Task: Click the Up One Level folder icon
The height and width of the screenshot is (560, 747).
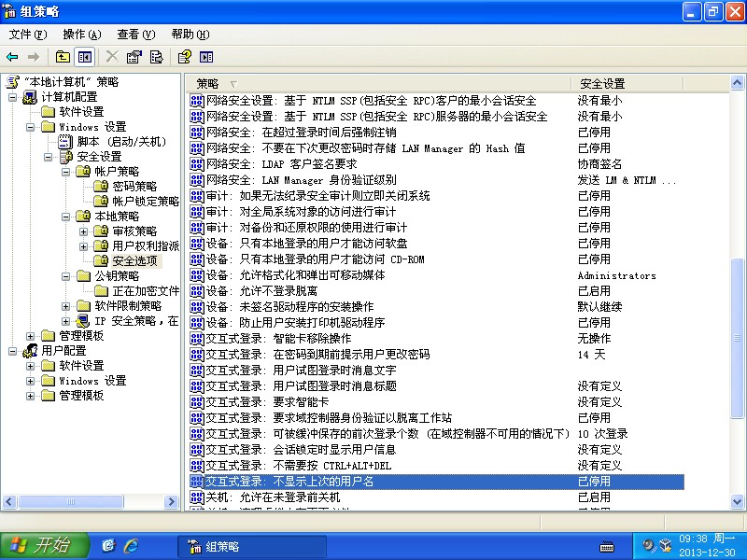Action: pyautogui.click(x=63, y=57)
